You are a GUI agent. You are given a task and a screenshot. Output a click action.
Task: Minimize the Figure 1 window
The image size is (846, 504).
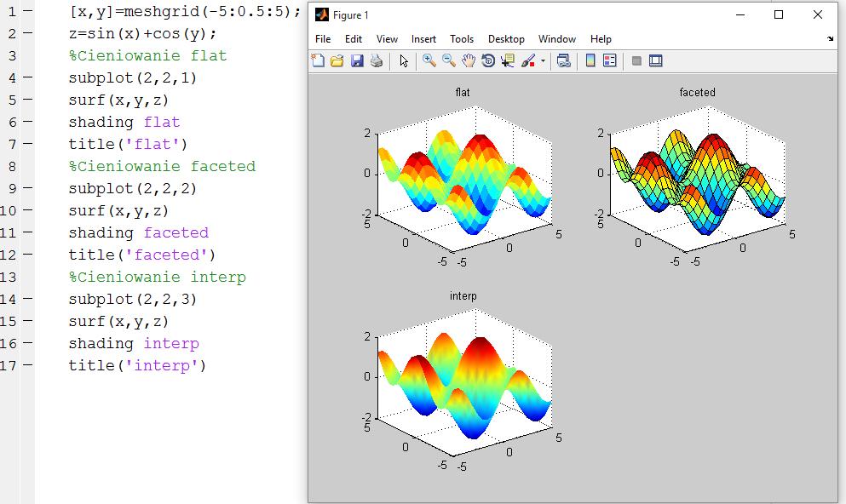[x=740, y=14]
